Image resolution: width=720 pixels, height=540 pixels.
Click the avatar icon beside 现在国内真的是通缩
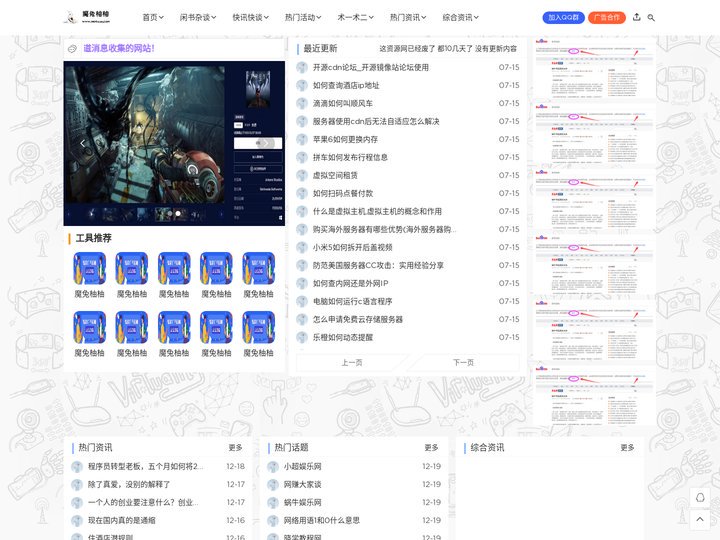77,521
